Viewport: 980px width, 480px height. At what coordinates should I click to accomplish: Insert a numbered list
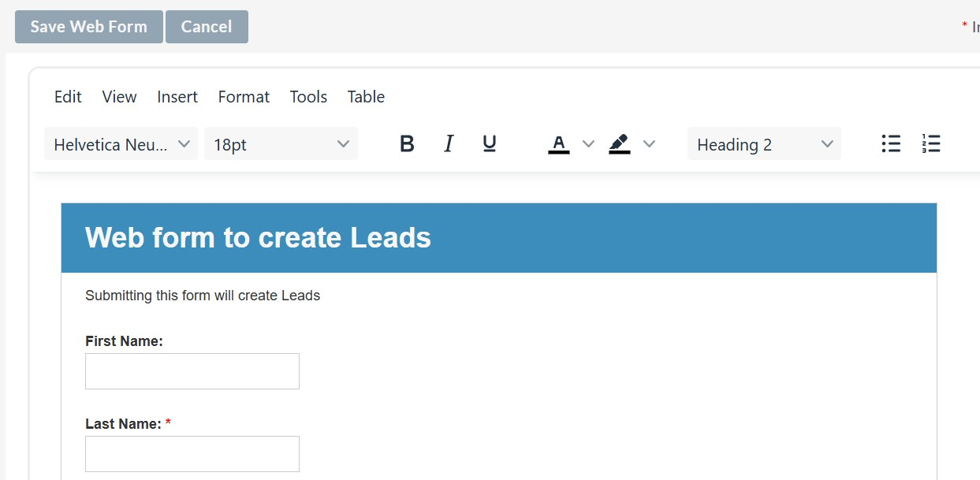931,143
